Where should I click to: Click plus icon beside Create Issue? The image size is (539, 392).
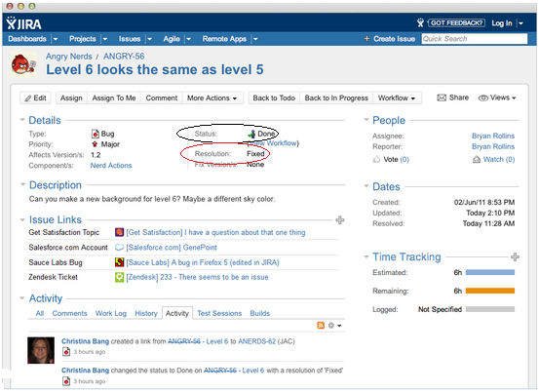tap(366, 39)
